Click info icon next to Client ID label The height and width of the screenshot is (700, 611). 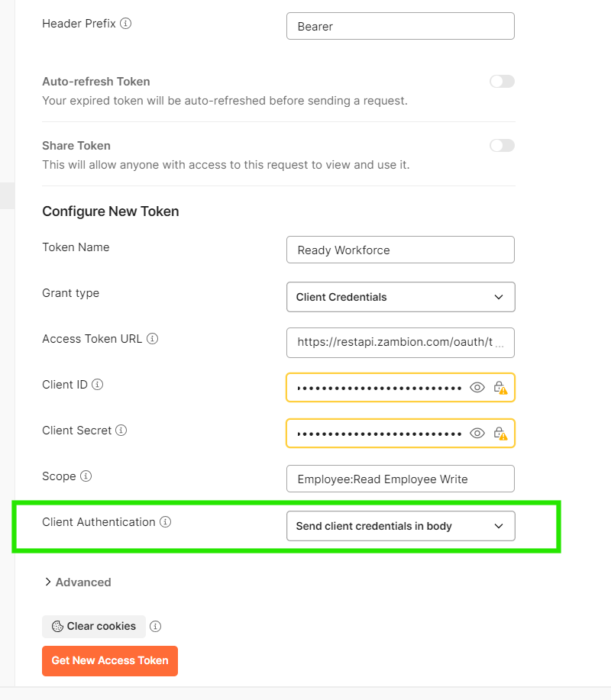98,385
